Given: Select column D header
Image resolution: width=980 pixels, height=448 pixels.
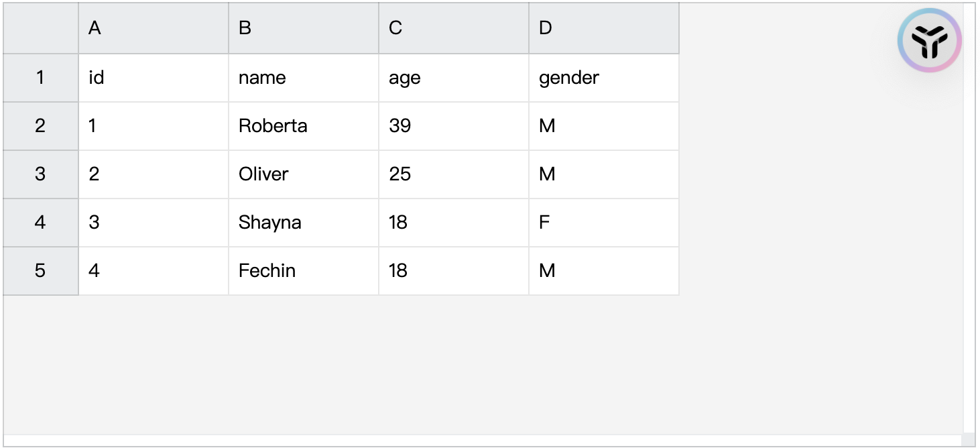Looking at the screenshot, I should pyautogui.click(x=604, y=28).
